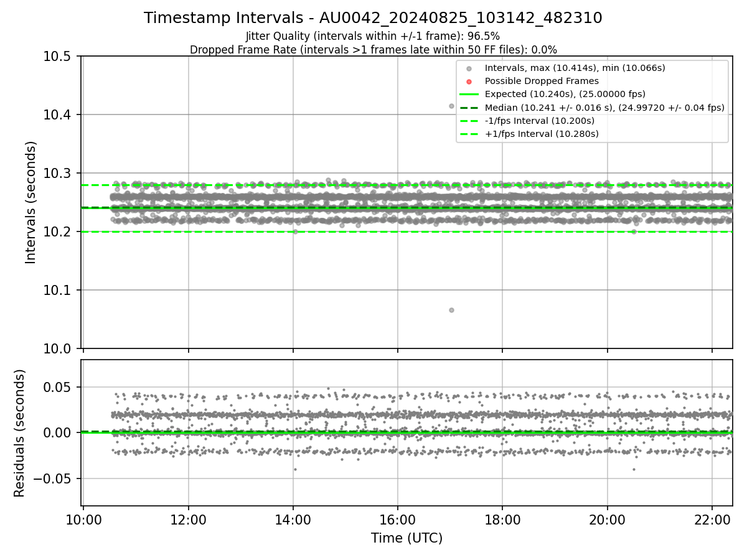Click the minimum outlier point at 10.066 seconds
Screen dimensions: 747x560
tap(451, 310)
